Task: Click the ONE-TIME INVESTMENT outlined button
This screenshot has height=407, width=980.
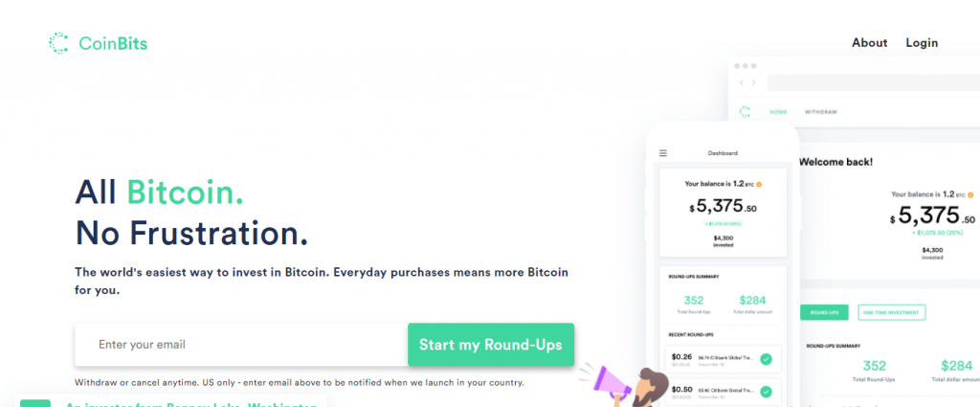Action: point(892,312)
